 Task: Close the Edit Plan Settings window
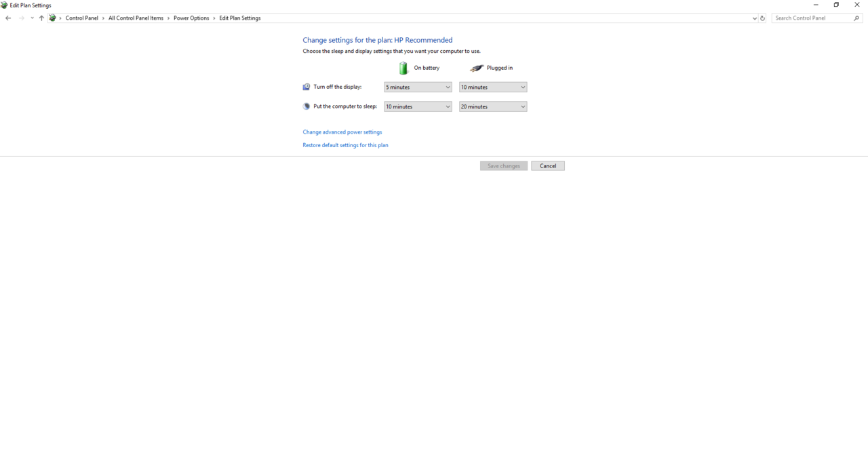[x=857, y=5]
